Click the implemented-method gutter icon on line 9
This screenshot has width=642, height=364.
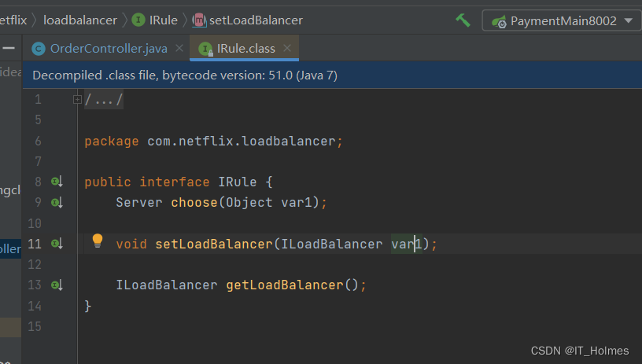click(x=57, y=202)
